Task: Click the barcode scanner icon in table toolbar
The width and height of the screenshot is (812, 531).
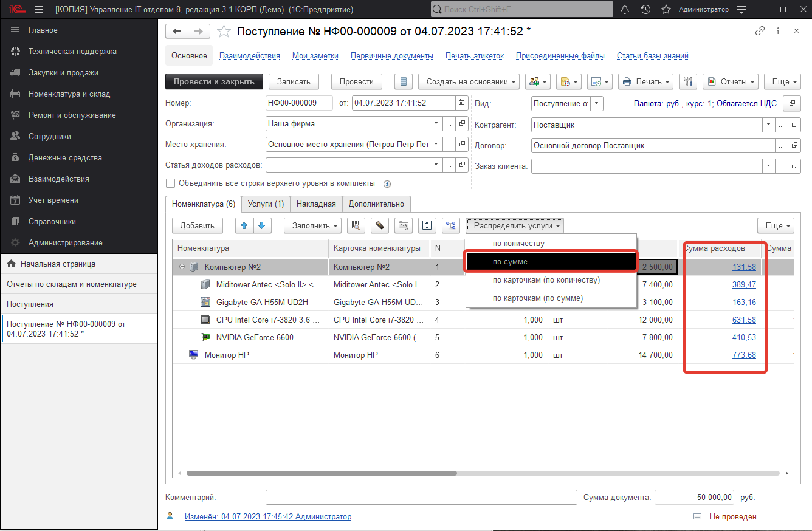Action: [x=356, y=225]
